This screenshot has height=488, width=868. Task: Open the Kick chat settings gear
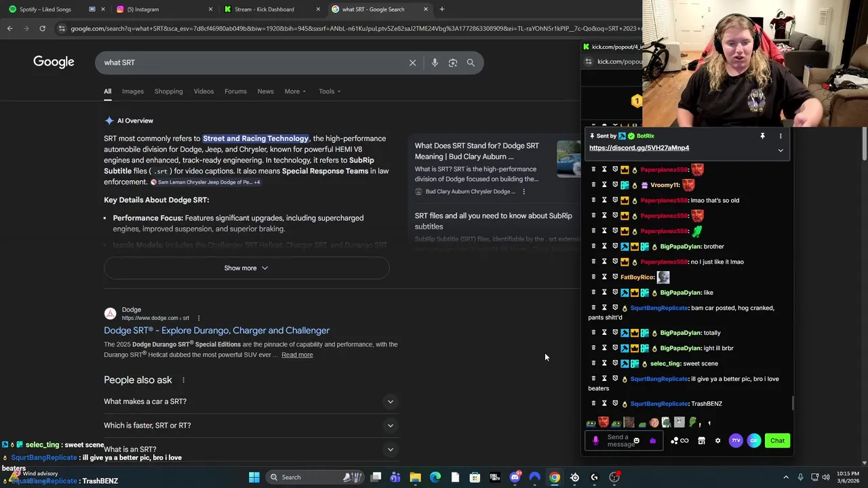click(717, 441)
